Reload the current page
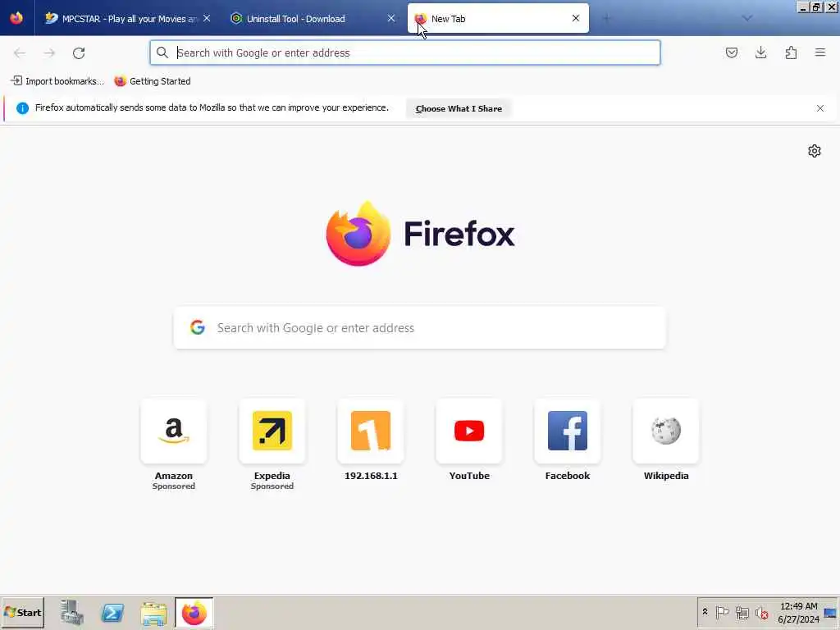The image size is (840, 630). pyautogui.click(x=79, y=53)
